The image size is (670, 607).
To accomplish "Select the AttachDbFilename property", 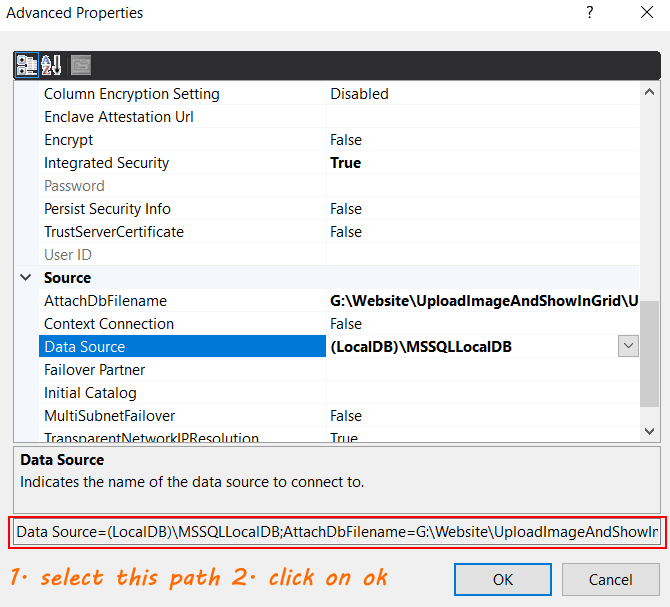I will [105, 301].
